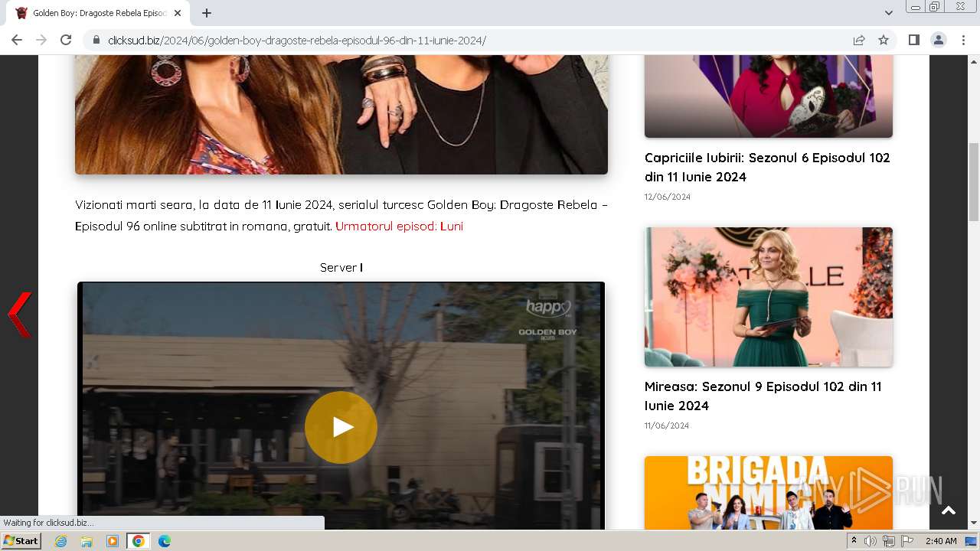980x551 pixels.
Task: Open the browser side panel
Action: [914, 40]
